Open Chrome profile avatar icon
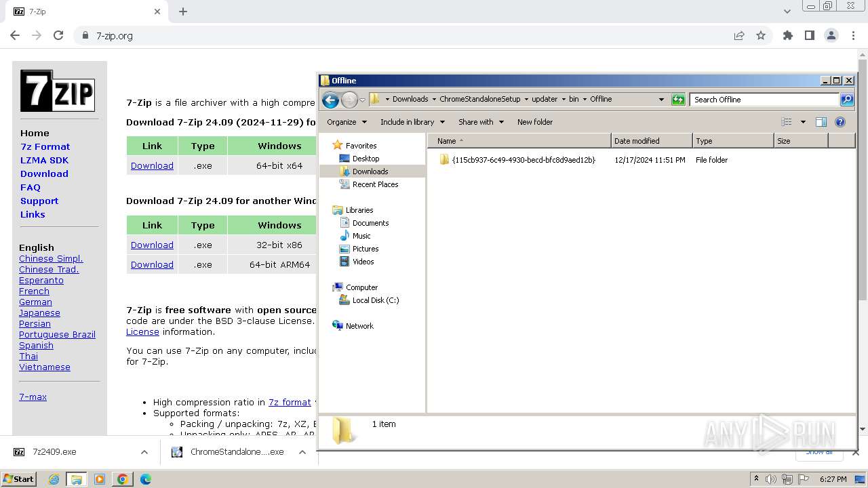868x488 pixels. click(831, 35)
